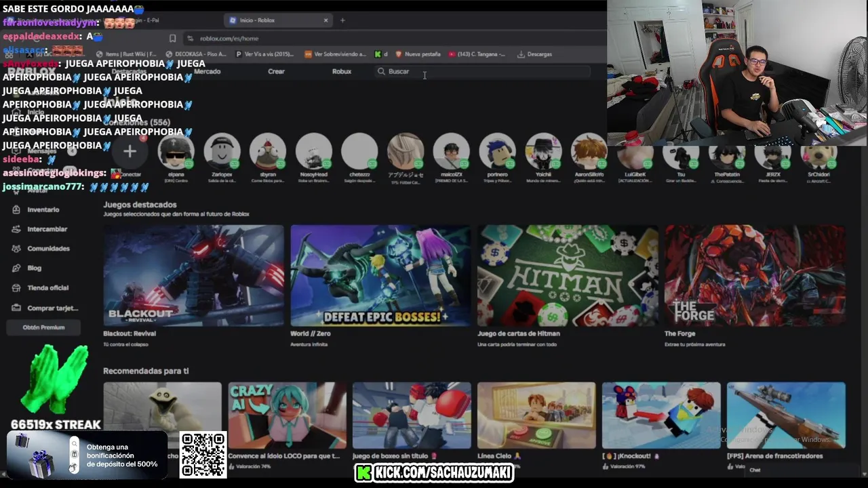868x488 pixels.
Task: Click the magnifier icon in Buscar field
Action: point(381,71)
